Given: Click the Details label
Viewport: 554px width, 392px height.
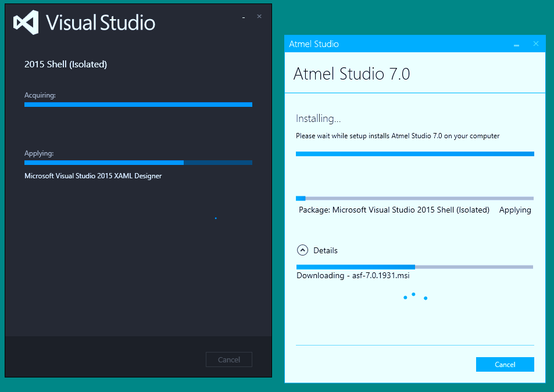Looking at the screenshot, I should pos(326,250).
